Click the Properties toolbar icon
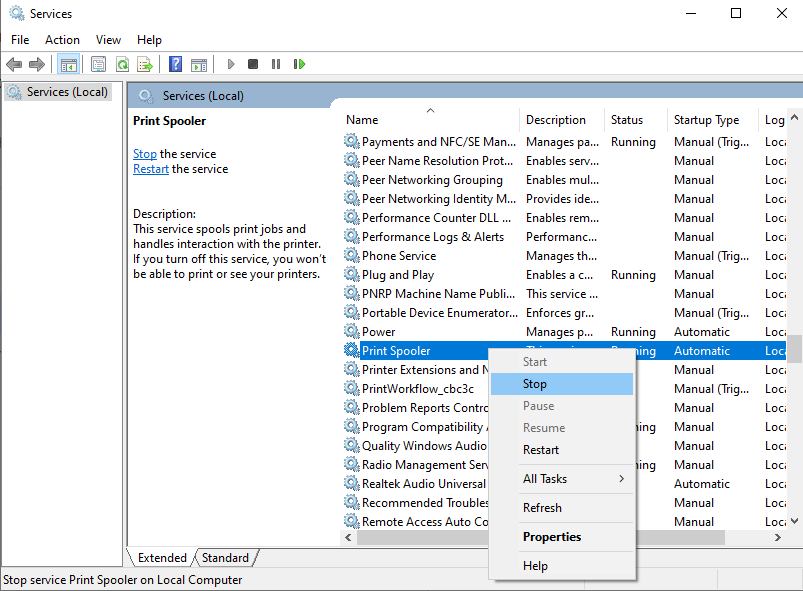 98,64
